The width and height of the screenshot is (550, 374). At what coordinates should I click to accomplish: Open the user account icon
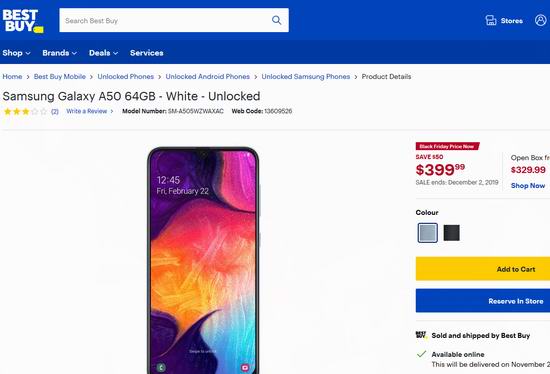[541, 20]
